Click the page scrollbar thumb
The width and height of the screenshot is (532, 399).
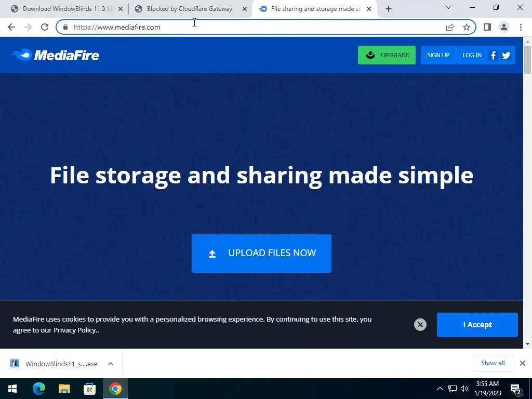tap(527, 59)
